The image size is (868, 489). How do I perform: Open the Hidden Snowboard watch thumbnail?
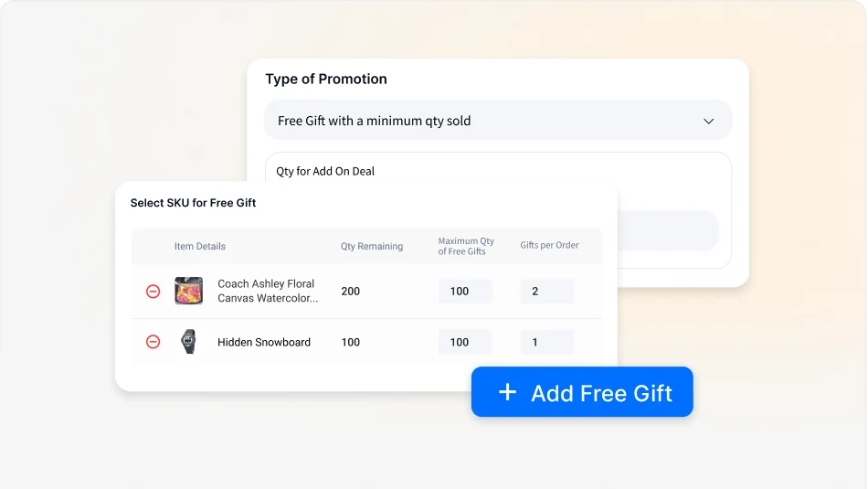coord(189,341)
